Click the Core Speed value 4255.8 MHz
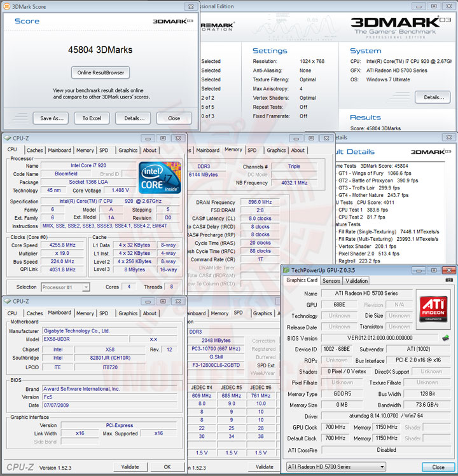 (62, 245)
